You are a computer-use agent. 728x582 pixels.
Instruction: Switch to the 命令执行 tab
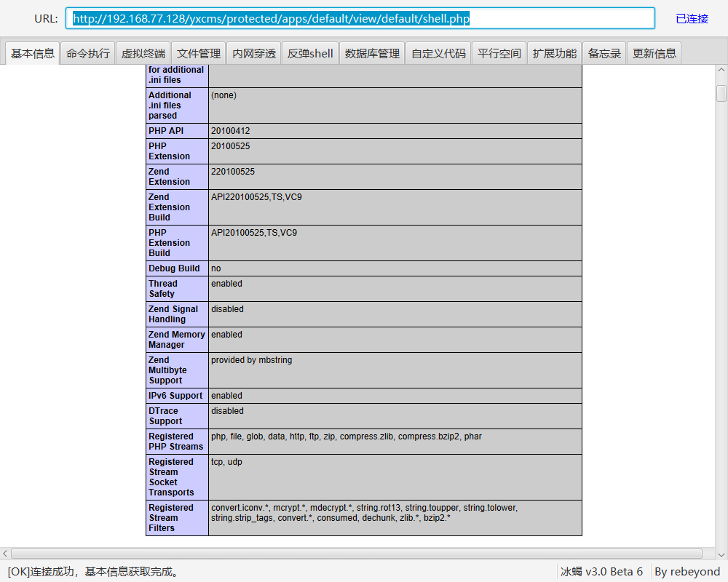click(87, 52)
